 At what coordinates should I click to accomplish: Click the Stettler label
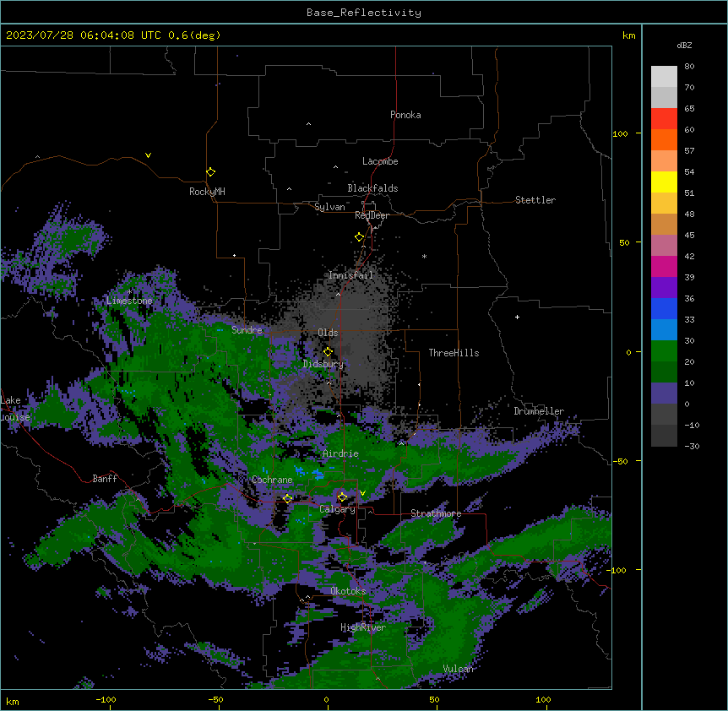tap(535, 200)
